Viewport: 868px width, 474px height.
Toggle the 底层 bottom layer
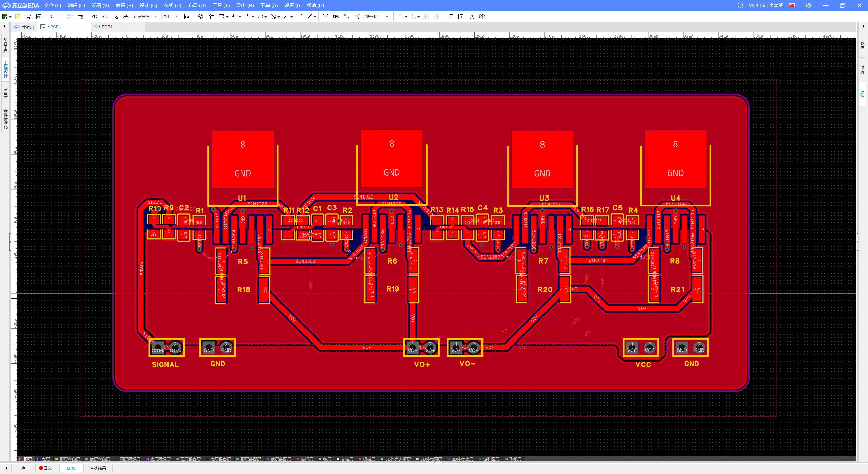(45, 459)
